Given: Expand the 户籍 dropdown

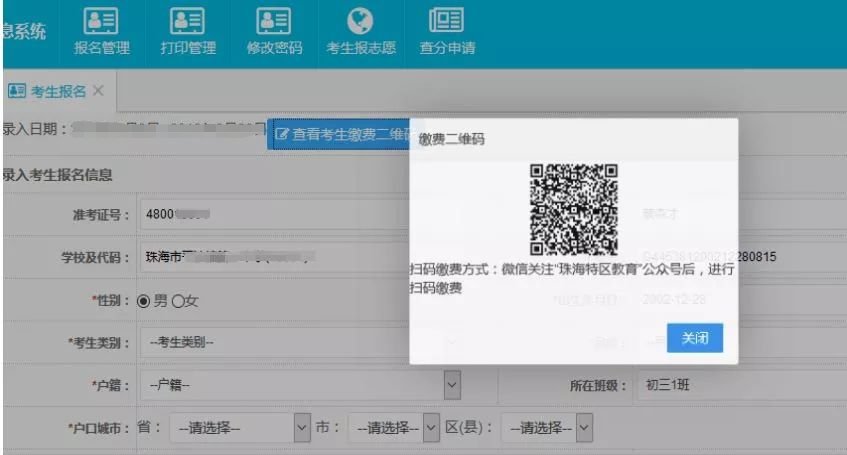Looking at the screenshot, I should point(452,385).
